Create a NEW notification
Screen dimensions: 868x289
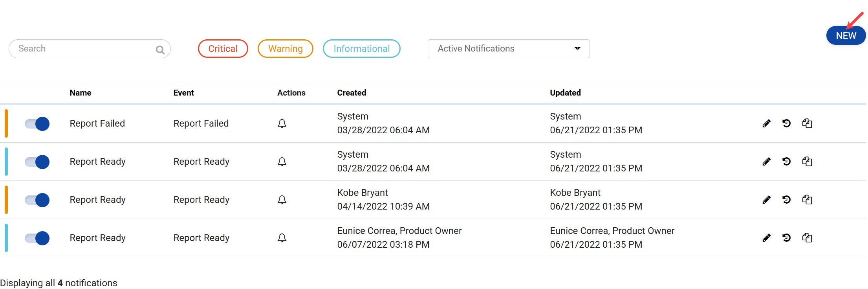click(846, 36)
